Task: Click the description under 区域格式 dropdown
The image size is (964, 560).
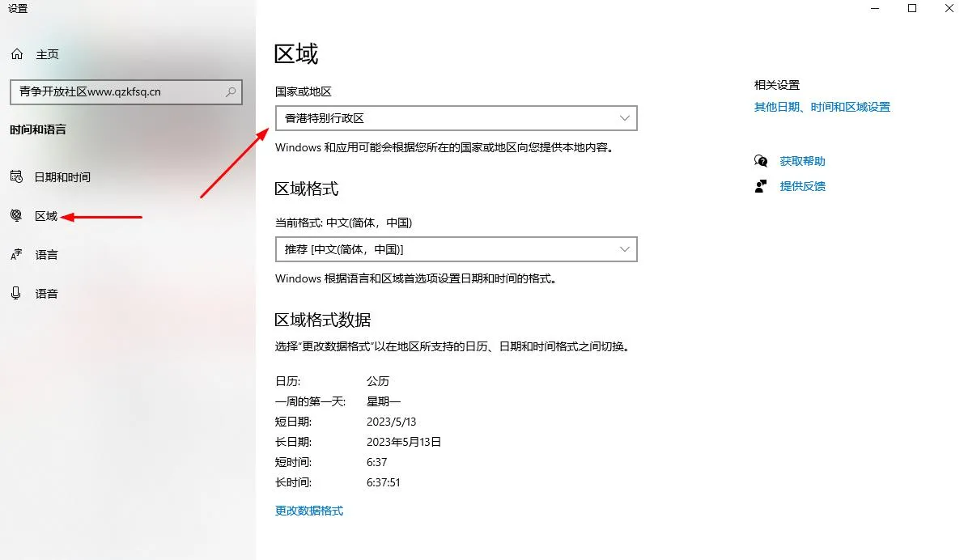Action: (417, 278)
